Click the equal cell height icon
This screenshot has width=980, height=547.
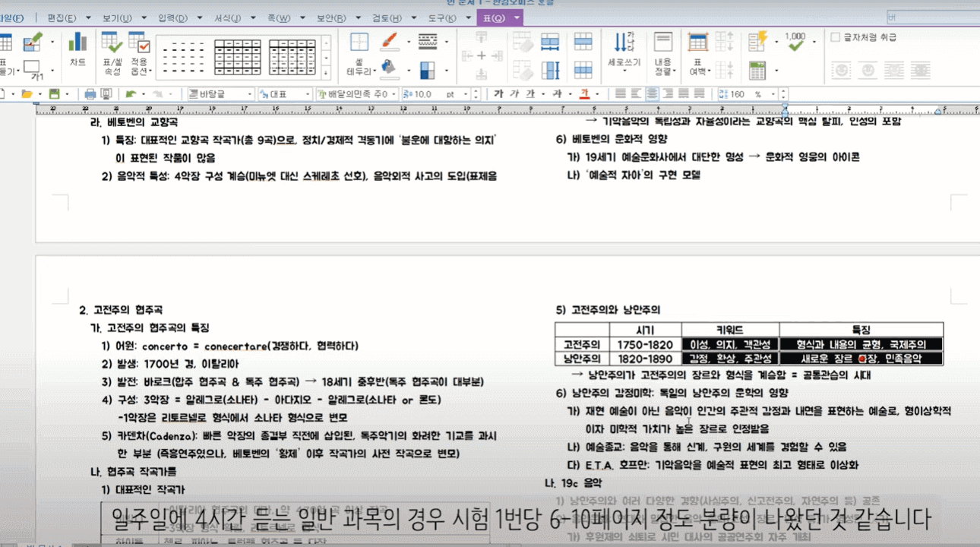550,71
